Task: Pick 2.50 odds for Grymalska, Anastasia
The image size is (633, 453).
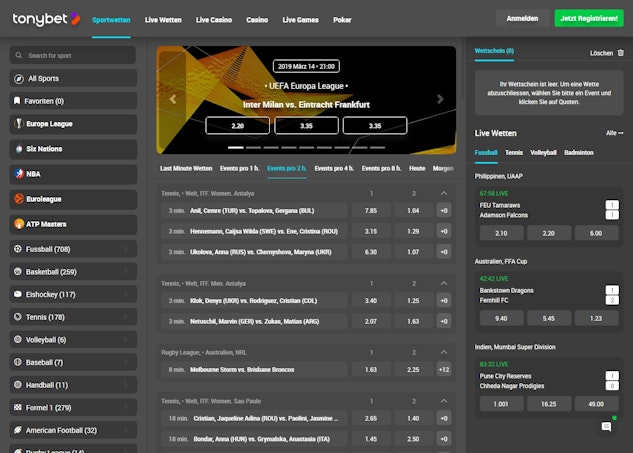Action: 413,439
